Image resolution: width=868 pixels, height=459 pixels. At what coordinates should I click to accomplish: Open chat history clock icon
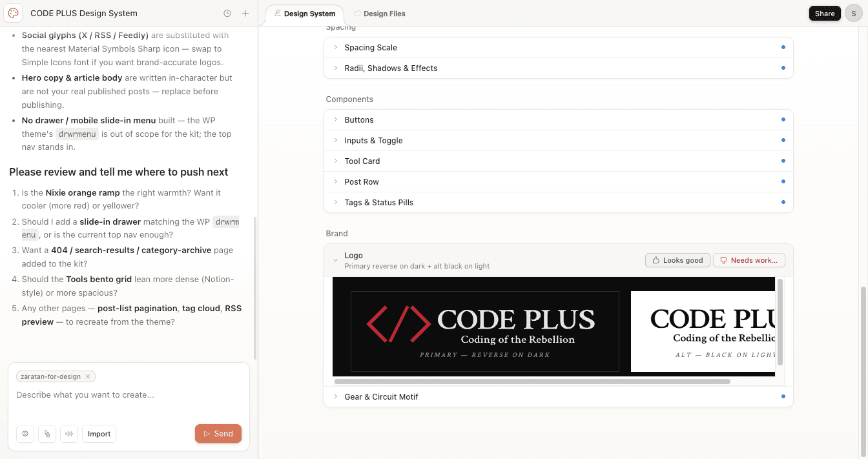tap(227, 14)
